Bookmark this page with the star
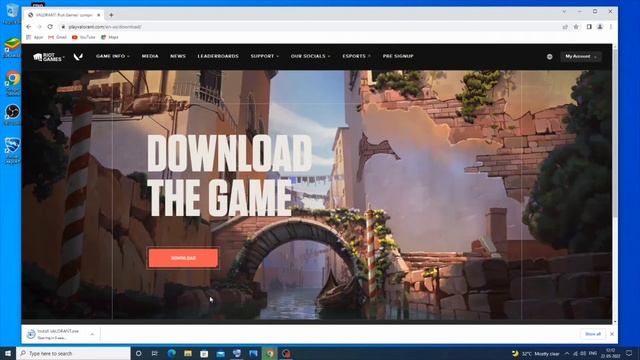Image resolution: width=640 pixels, height=360 pixels. click(576, 27)
